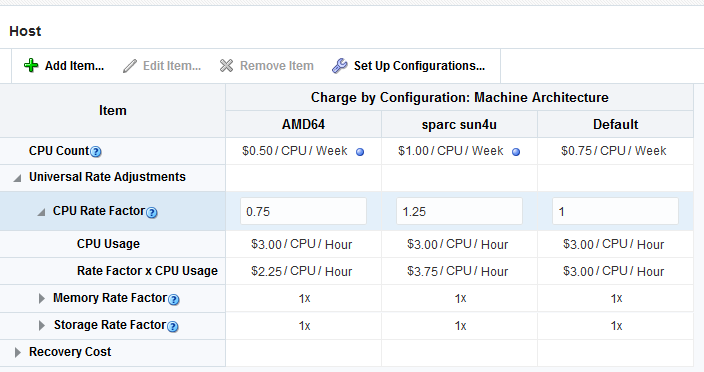Click sparc sun4u Storage Rate Factor 1x cell
Viewport: 704px width, 372px height.
[x=460, y=326]
